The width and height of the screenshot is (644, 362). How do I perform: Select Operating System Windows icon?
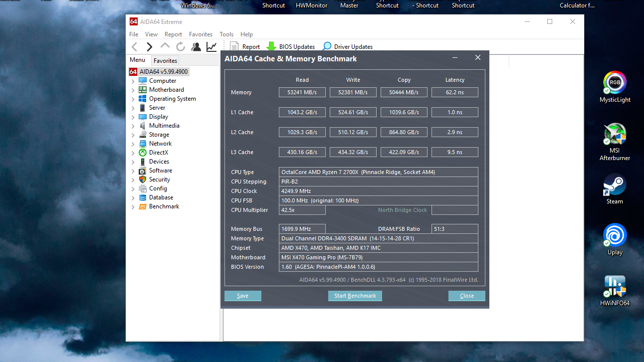coord(143,99)
